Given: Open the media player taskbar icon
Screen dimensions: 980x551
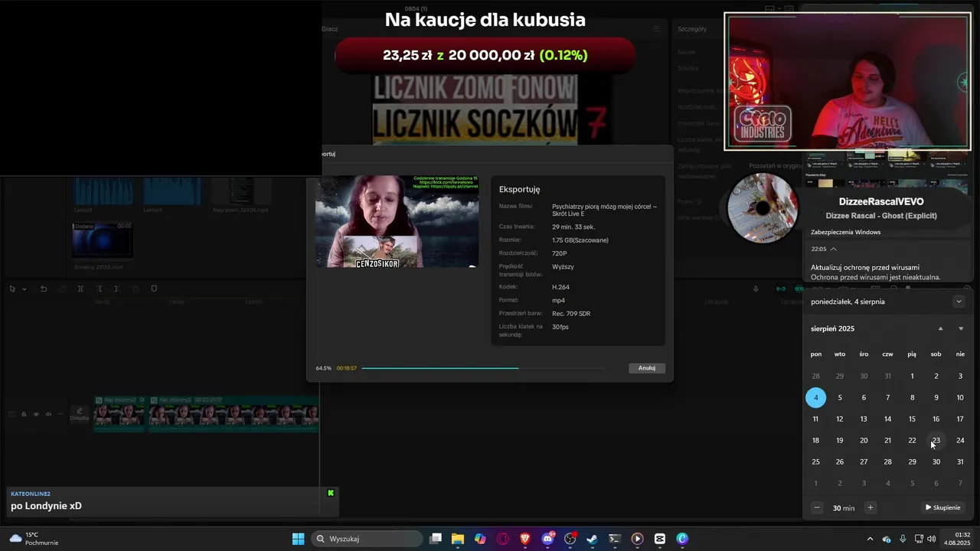Looking at the screenshot, I should [x=638, y=539].
